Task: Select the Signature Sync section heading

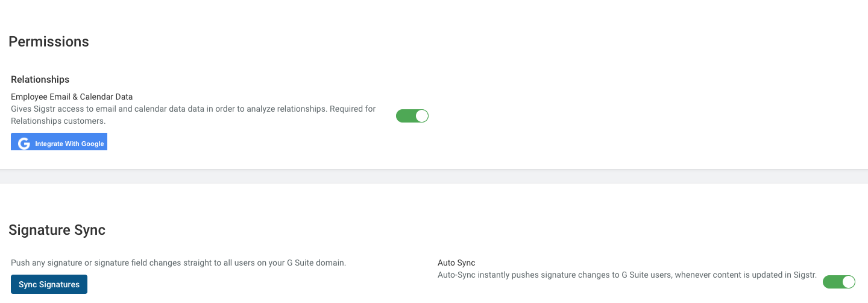Action: [57, 230]
